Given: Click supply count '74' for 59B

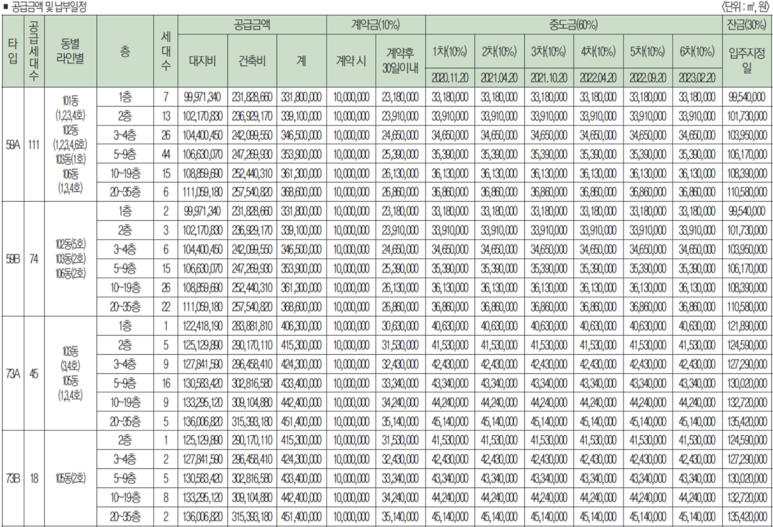Looking at the screenshot, I should coord(33,259).
